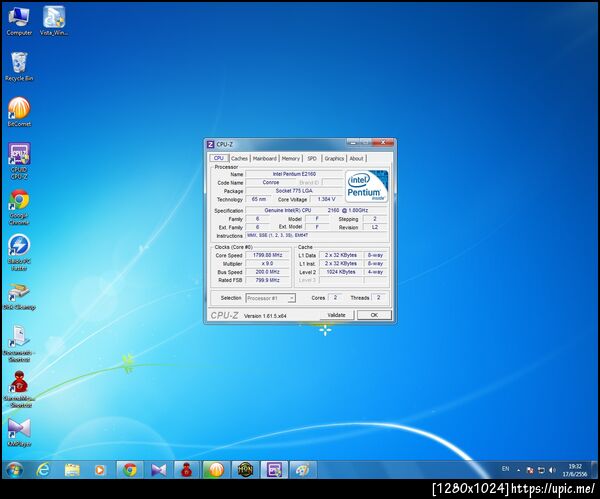Show hidden tray icons arrow
The width and height of the screenshot is (600, 499).
coord(518,470)
